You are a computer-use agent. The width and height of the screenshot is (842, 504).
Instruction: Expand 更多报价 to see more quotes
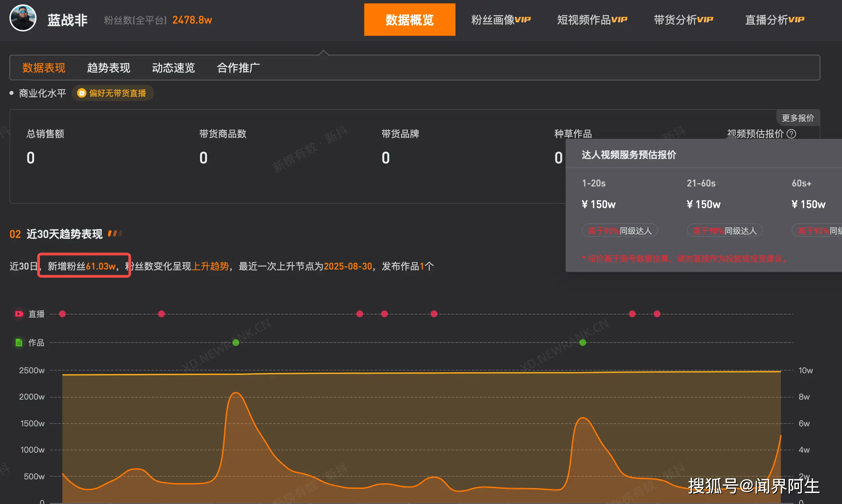pos(798,118)
